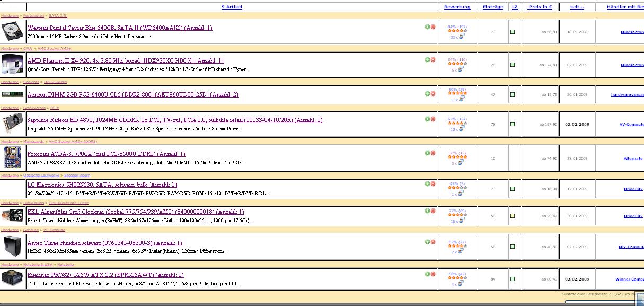The width and height of the screenshot is (644, 306).
Task: Click plus icon for LG Electronics GH22NS30
Action: tap(427, 184)
